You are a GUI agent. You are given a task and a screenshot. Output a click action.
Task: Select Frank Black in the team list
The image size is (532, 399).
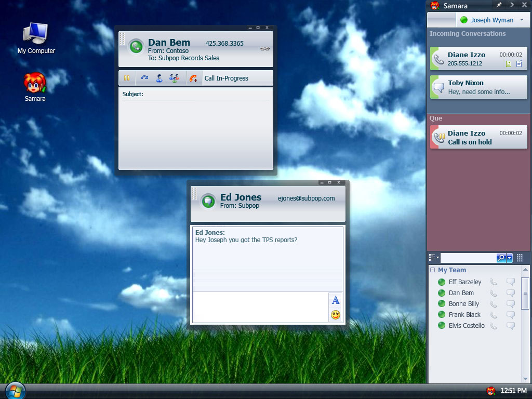tap(464, 314)
